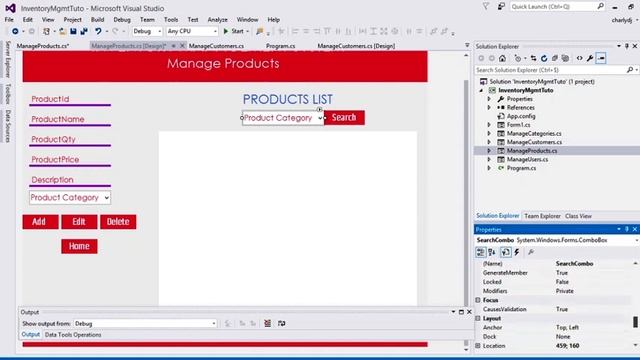This screenshot has height=360, width=640.
Task: Click Pending Changes Filter clock icon
Action: 518,58
